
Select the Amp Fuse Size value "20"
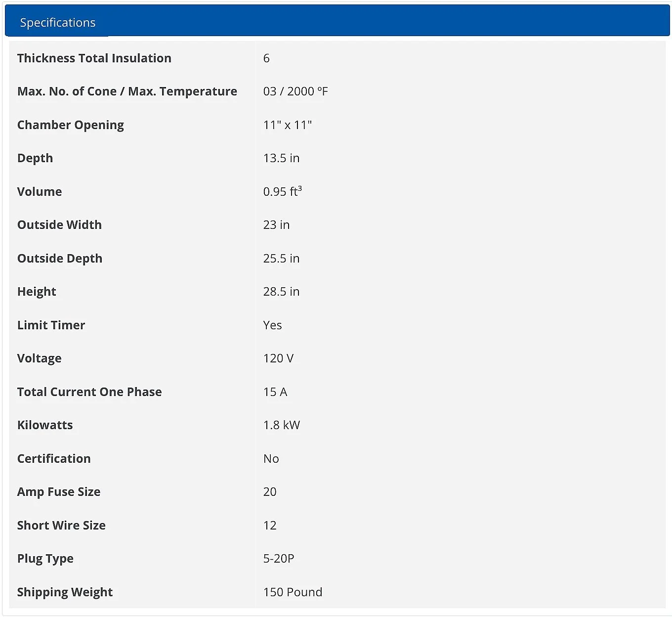pos(270,492)
